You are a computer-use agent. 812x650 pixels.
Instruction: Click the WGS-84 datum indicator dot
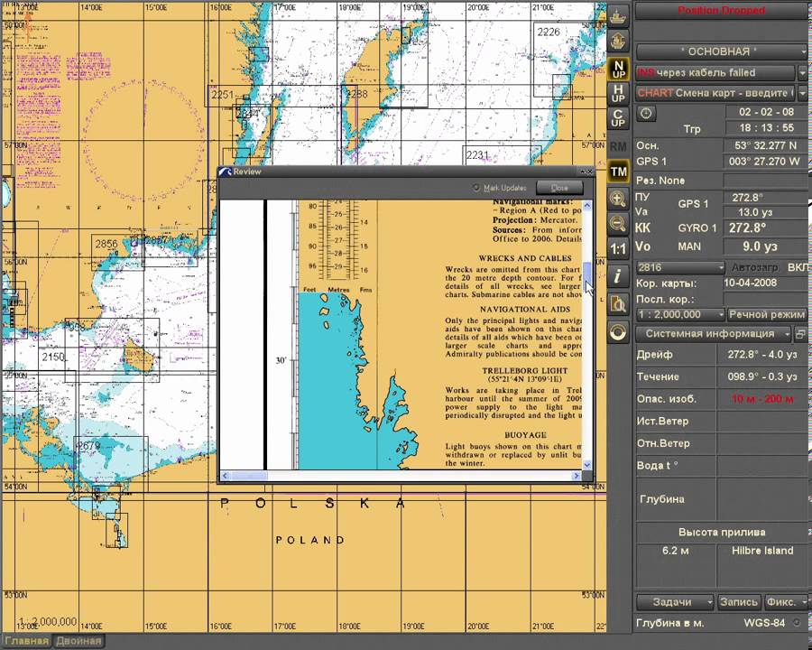[797, 623]
